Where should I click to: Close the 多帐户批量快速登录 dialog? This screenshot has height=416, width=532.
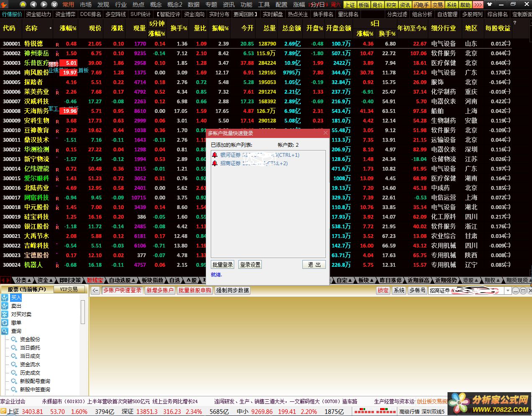tap(326, 133)
